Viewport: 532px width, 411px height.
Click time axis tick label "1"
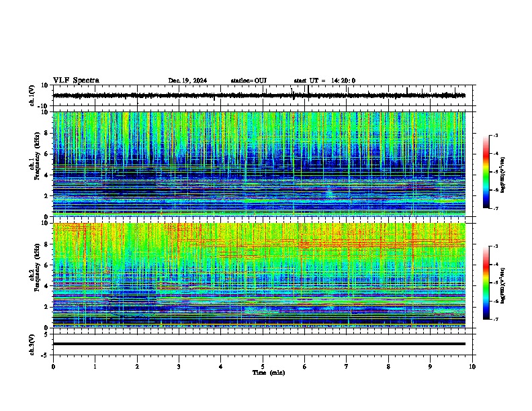(x=95, y=367)
